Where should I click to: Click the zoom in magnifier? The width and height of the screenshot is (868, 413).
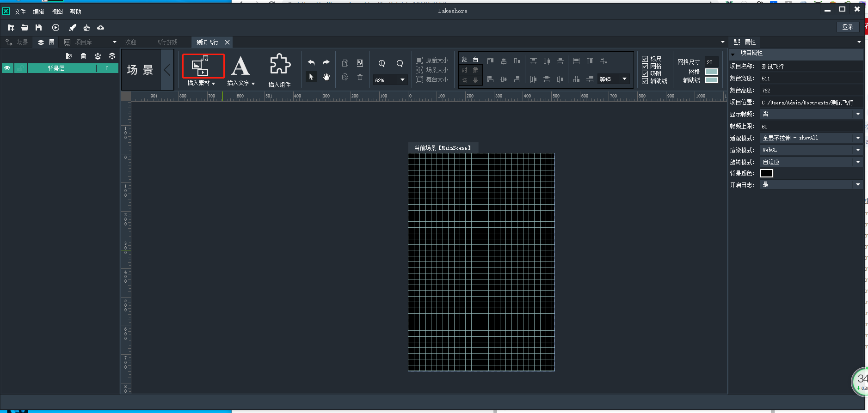[382, 63]
